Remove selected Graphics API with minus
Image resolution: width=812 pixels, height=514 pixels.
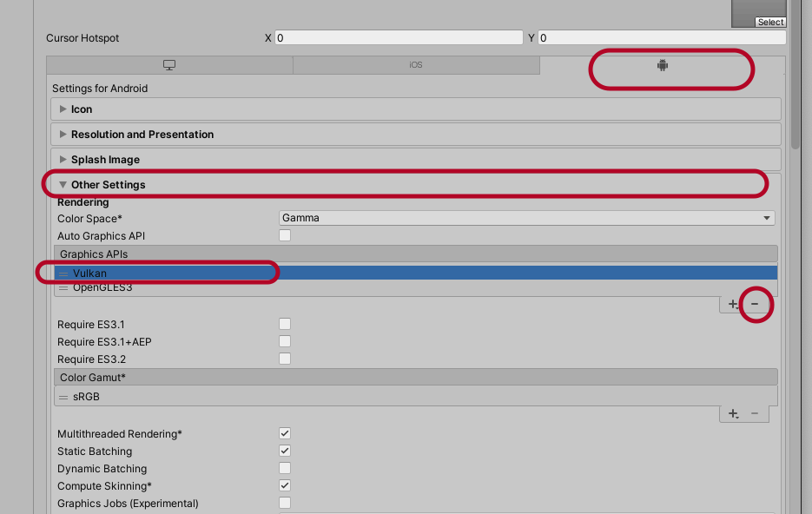755,305
